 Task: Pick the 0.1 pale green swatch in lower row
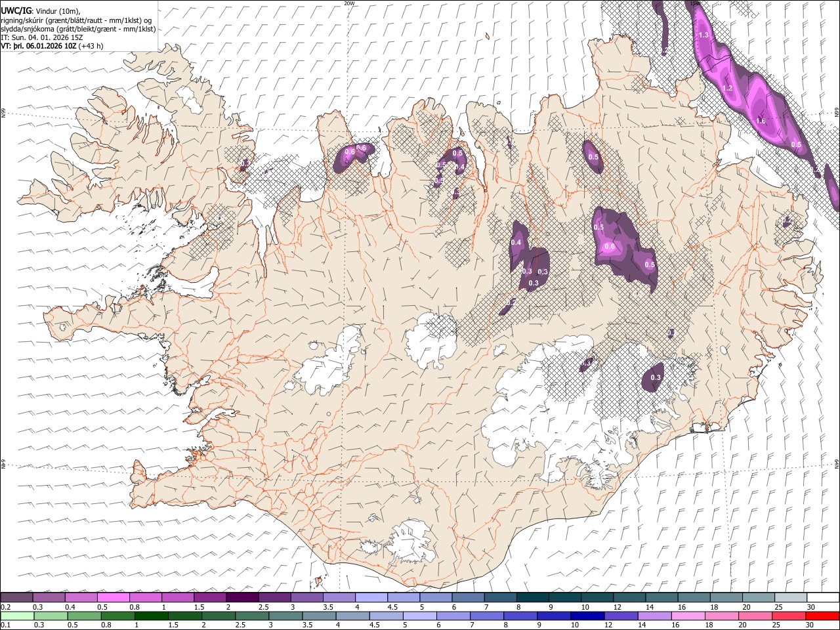click(x=17, y=616)
